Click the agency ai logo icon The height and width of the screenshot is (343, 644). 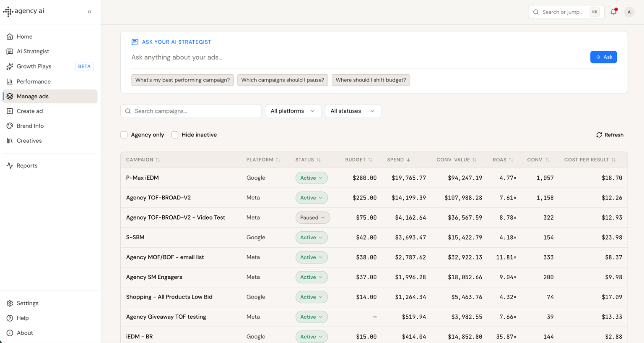pos(8,12)
